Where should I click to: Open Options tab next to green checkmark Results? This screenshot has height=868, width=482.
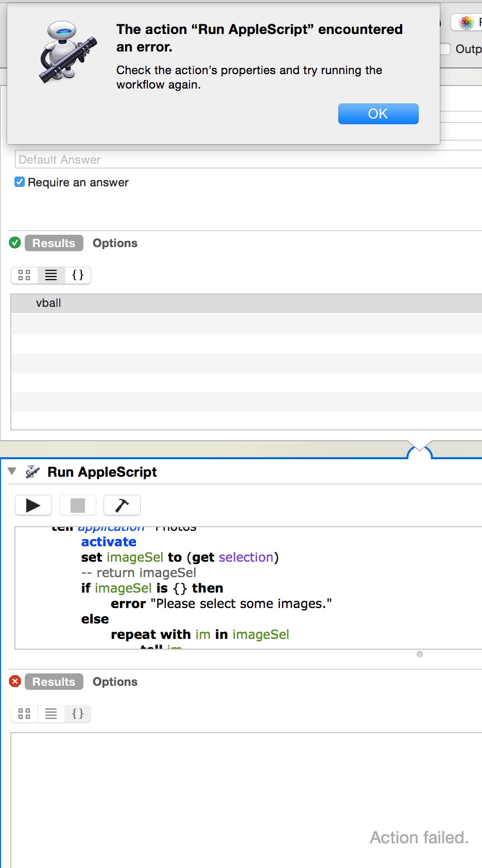[x=115, y=243]
